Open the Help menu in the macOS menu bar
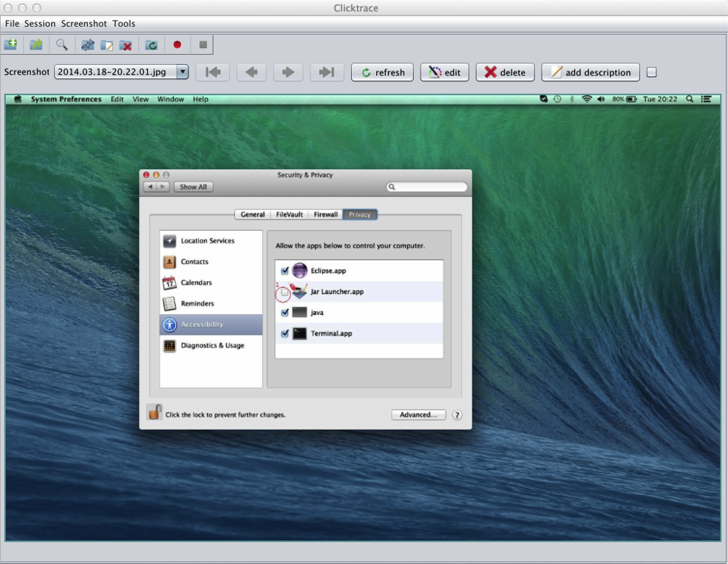 [x=200, y=99]
